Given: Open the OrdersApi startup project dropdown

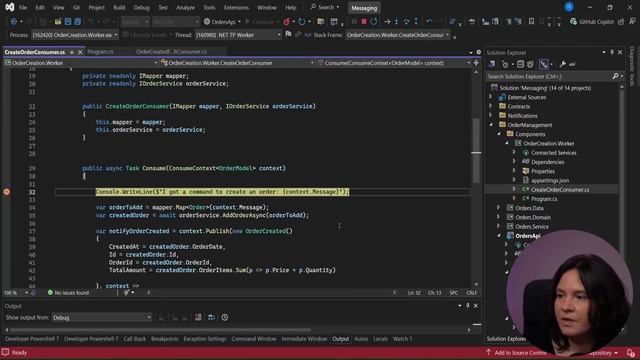Looking at the screenshot, I should [239, 22].
